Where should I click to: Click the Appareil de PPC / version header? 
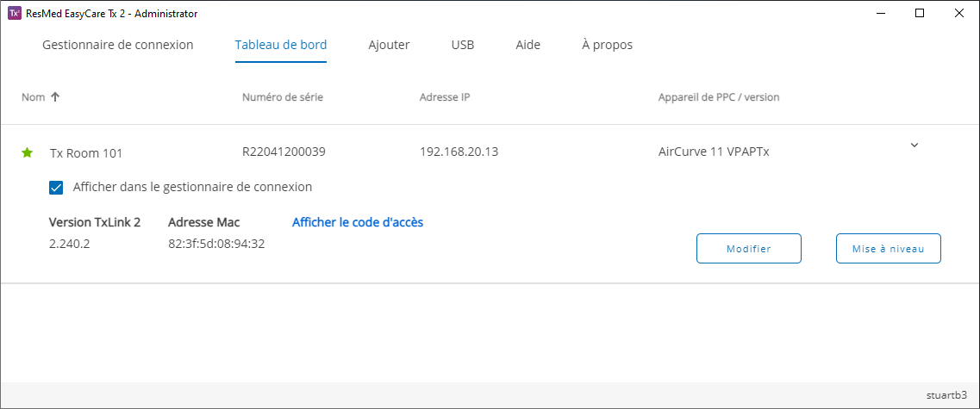[x=719, y=97]
